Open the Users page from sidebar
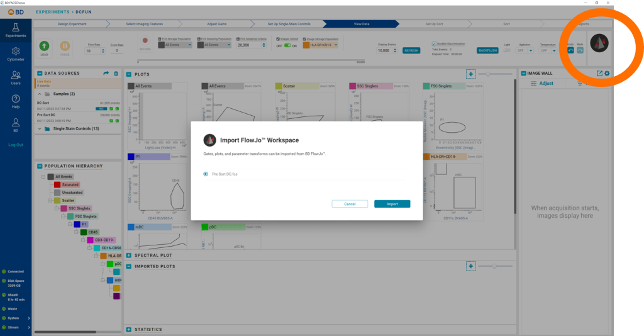The height and width of the screenshot is (336, 644). [16, 77]
